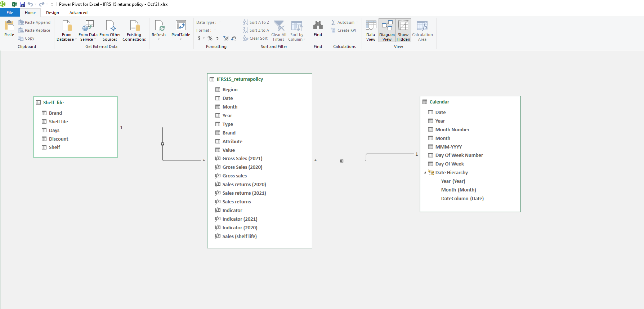Click Sort A to Z
Screen dimensions: 644x309
pos(256,22)
